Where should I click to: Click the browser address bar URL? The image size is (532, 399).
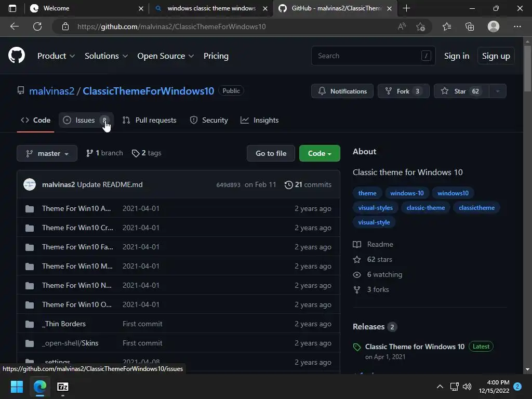pyautogui.click(x=171, y=26)
